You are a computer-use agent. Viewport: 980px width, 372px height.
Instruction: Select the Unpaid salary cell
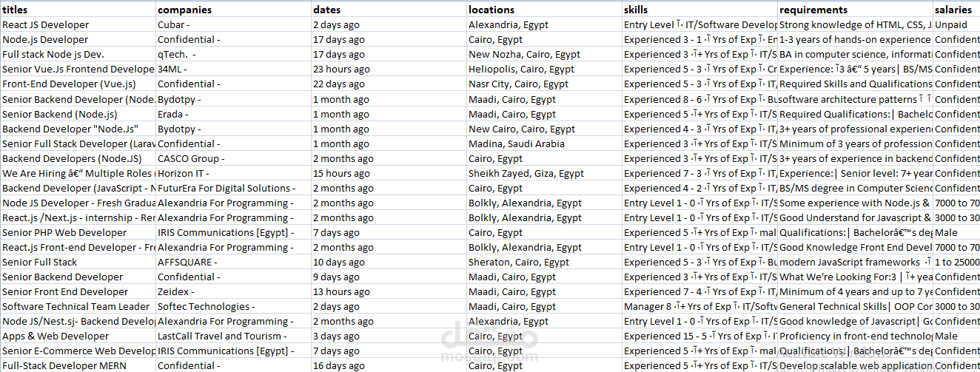tap(956, 24)
